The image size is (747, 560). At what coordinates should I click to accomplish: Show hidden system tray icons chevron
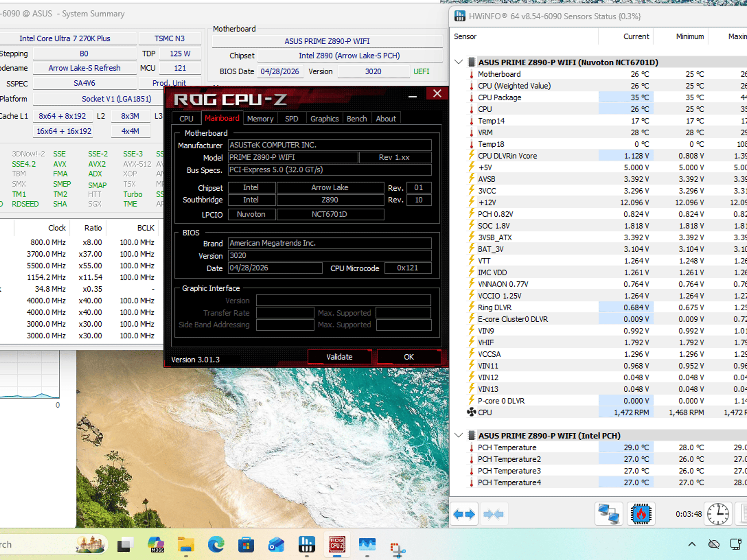point(692,545)
